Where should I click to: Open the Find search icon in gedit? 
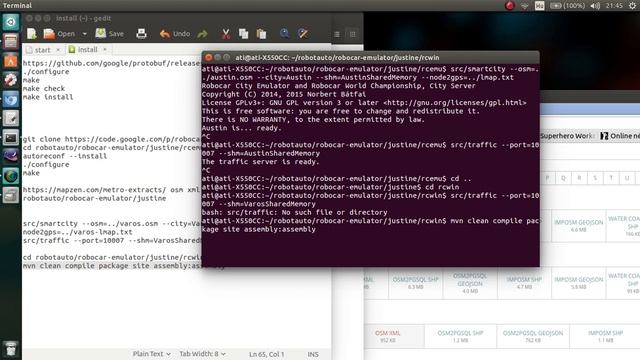click(284, 34)
